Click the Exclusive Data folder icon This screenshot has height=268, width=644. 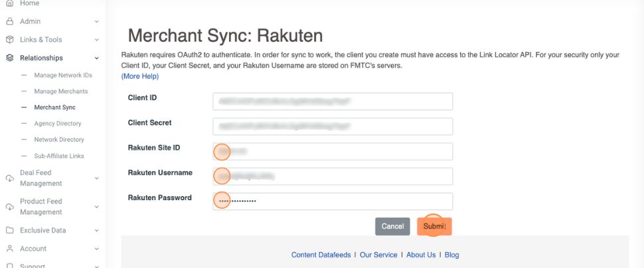(10, 230)
